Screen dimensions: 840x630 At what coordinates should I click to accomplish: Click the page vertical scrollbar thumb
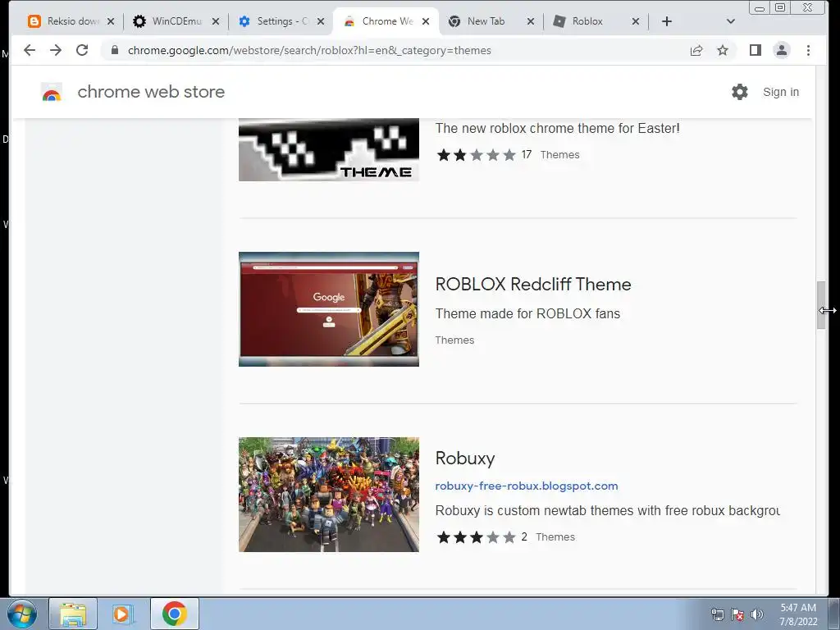pos(821,305)
